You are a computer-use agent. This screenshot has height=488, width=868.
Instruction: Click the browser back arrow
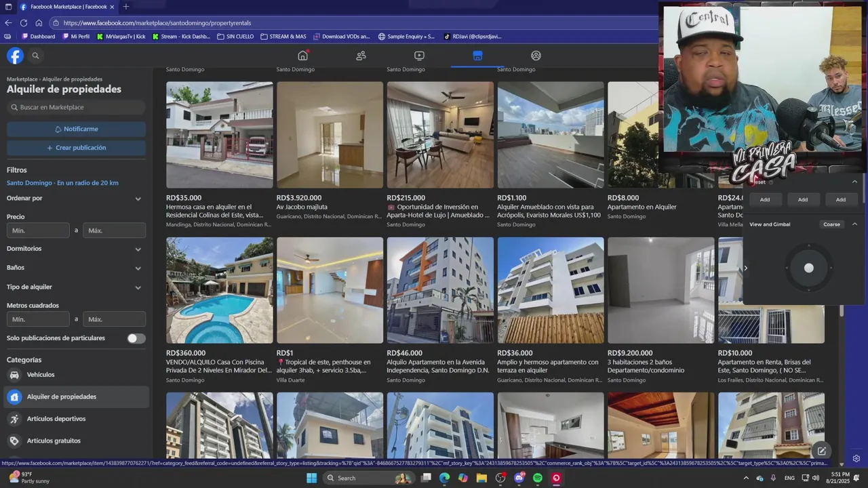(8, 22)
